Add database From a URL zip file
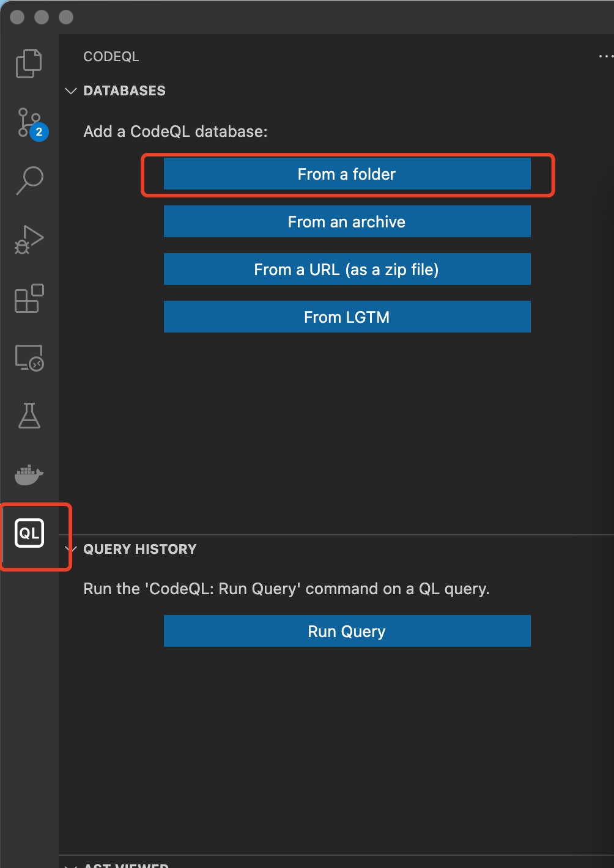This screenshot has height=868, width=614. tap(347, 269)
